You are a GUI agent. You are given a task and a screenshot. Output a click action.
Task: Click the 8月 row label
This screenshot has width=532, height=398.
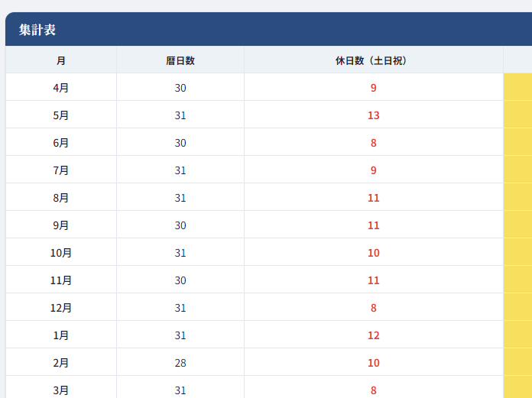(60, 198)
